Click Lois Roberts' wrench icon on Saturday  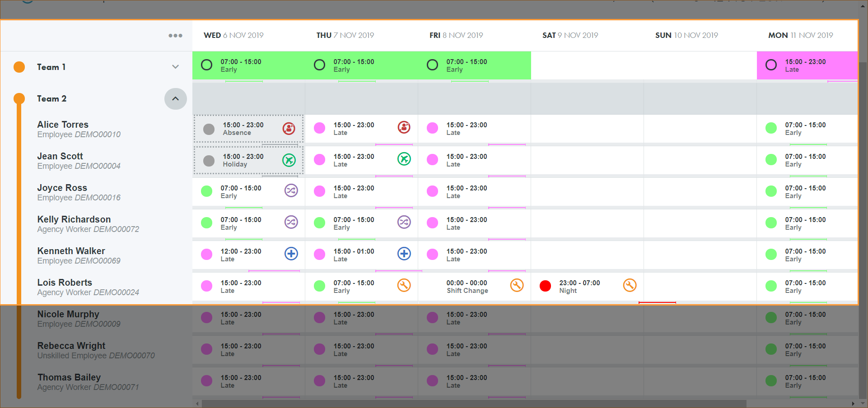[x=630, y=285]
